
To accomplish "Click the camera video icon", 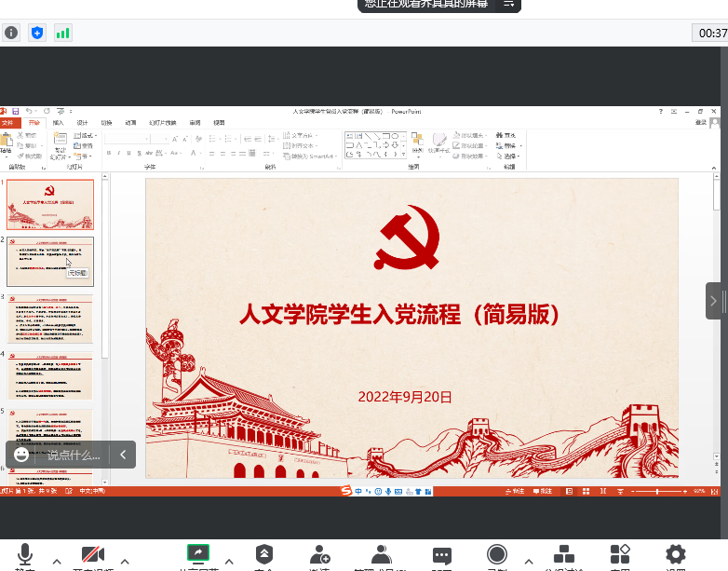I will pos(92,554).
